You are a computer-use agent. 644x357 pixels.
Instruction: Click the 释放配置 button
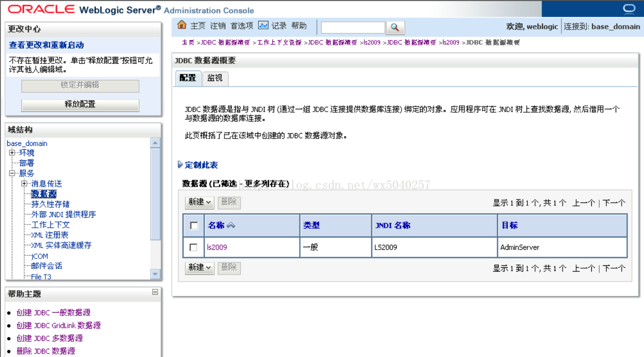pos(80,104)
